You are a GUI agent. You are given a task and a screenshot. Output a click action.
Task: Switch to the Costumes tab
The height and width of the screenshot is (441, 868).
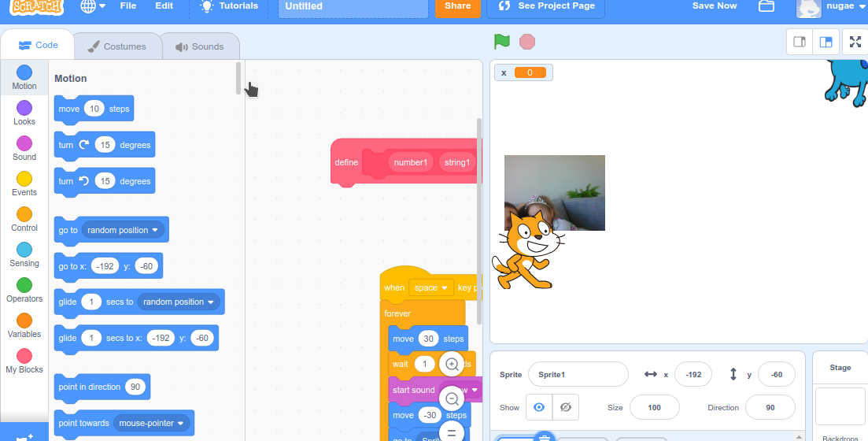pos(117,46)
